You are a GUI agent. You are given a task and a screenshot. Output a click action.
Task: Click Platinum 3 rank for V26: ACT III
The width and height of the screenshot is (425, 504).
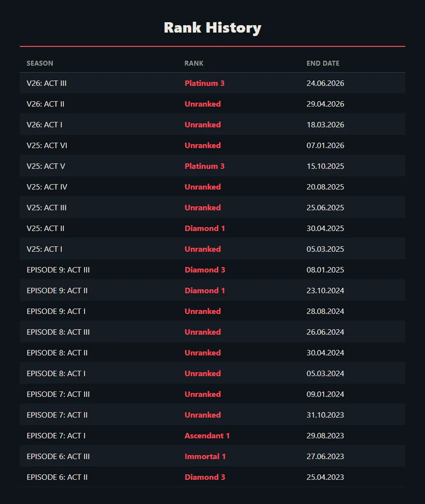(205, 83)
